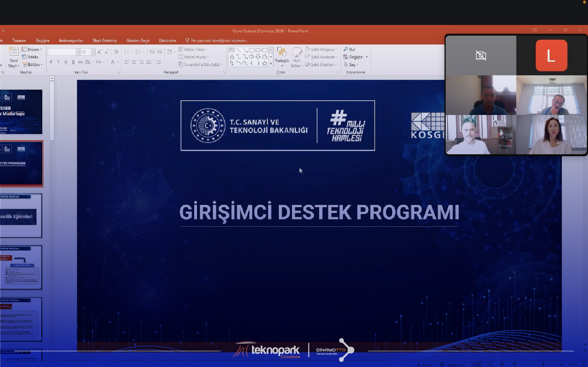Select the oval shape in gallery
The height and width of the screenshot is (367, 588).
(258, 50)
